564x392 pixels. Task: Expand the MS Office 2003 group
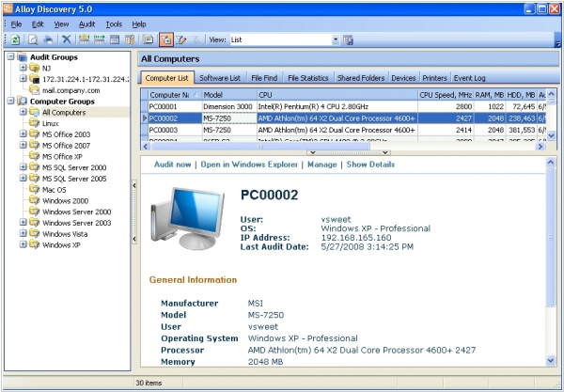click(x=23, y=133)
